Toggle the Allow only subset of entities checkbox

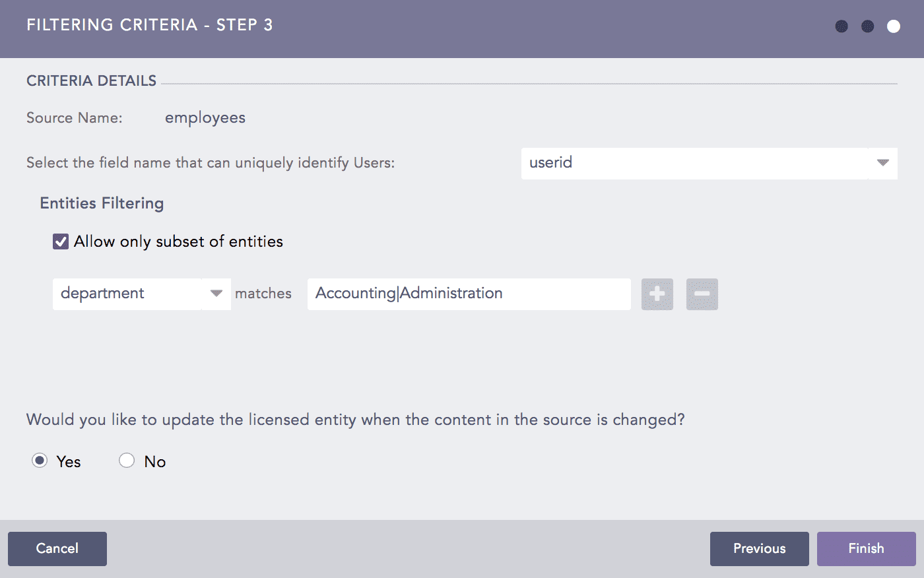(60, 241)
